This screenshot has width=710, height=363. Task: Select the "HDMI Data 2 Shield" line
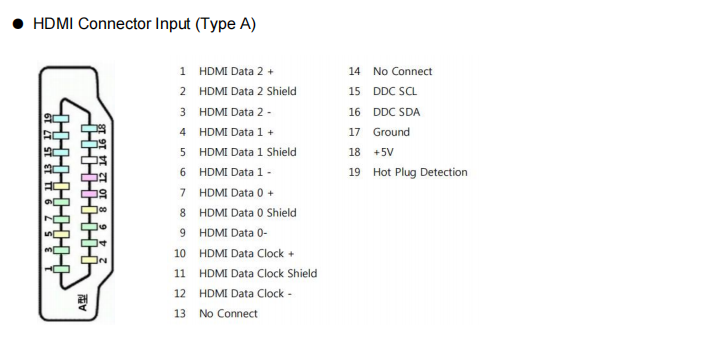click(x=248, y=91)
